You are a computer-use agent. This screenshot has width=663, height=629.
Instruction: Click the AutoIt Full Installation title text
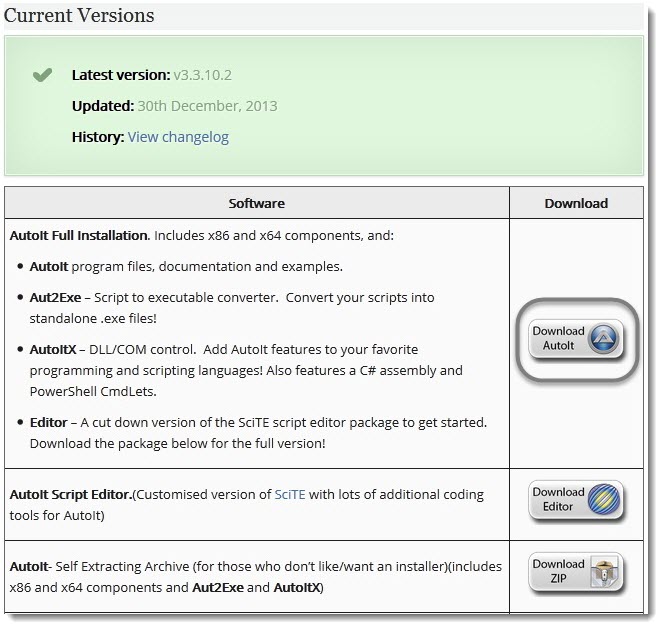tap(79, 235)
